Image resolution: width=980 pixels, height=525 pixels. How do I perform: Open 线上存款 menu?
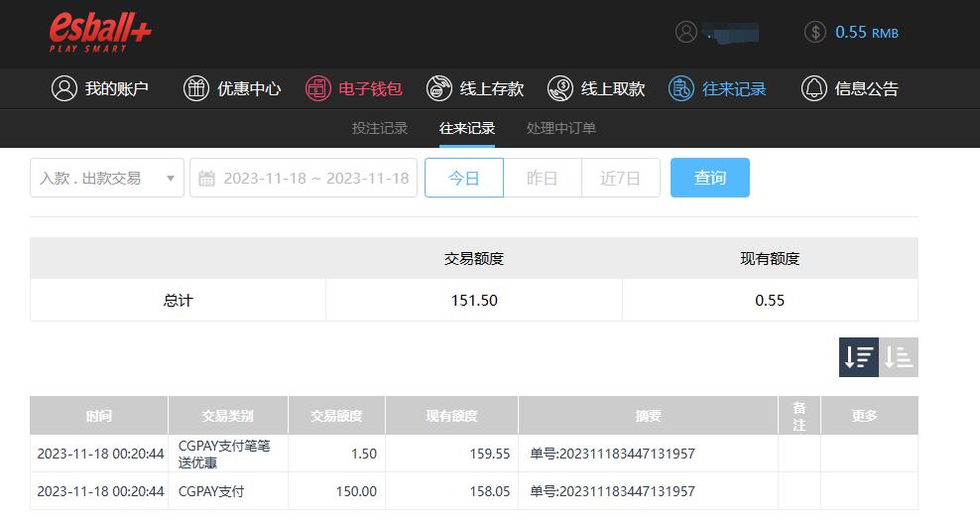[475, 88]
